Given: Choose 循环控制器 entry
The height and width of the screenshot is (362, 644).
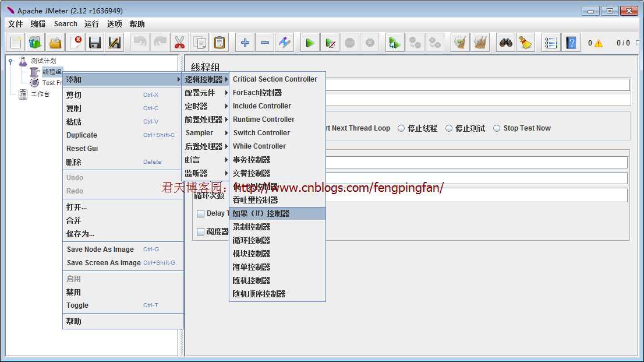Looking at the screenshot, I should click(x=277, y=240).
